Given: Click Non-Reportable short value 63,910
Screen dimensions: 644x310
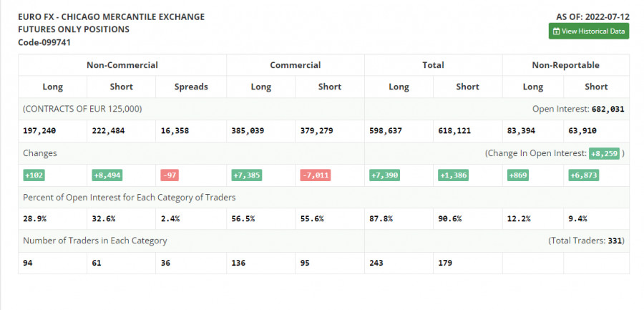Looking at the screenshot, I should coord(582,131).
